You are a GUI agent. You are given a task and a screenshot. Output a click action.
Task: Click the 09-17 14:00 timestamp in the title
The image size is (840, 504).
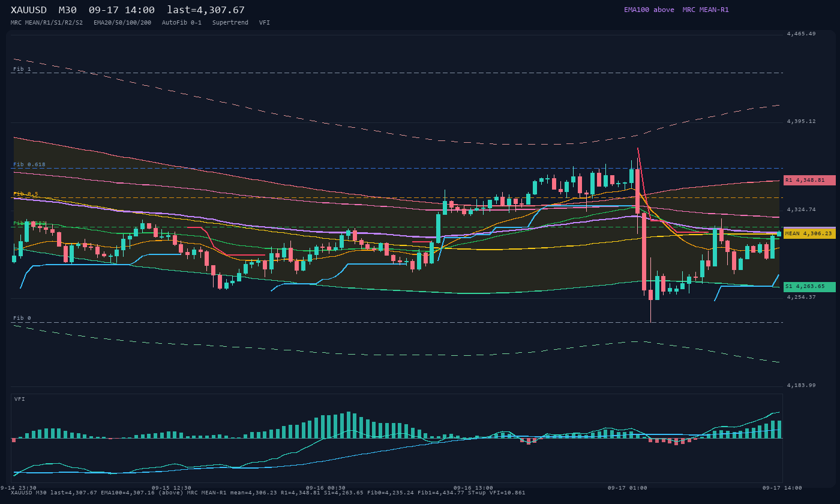tap(122, 10)
